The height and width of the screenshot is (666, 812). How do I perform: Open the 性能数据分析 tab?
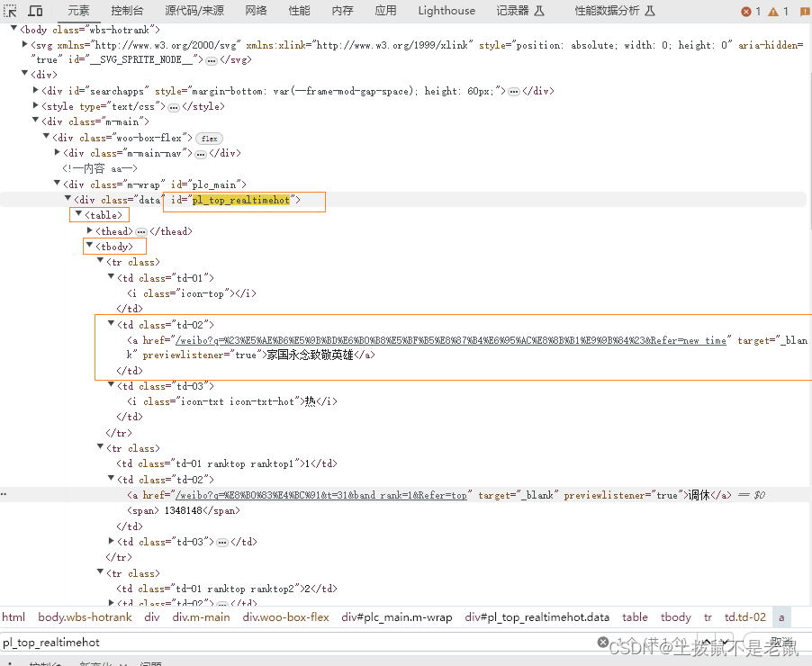(614, 11)
